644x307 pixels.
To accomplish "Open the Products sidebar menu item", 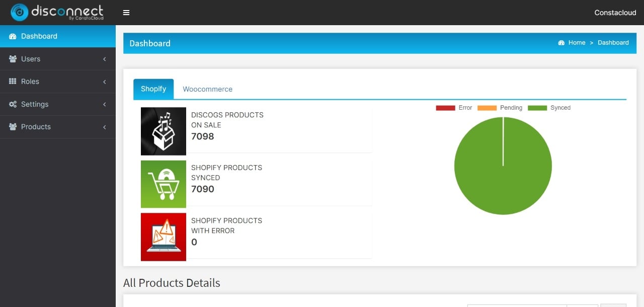I will click(58, 127).
